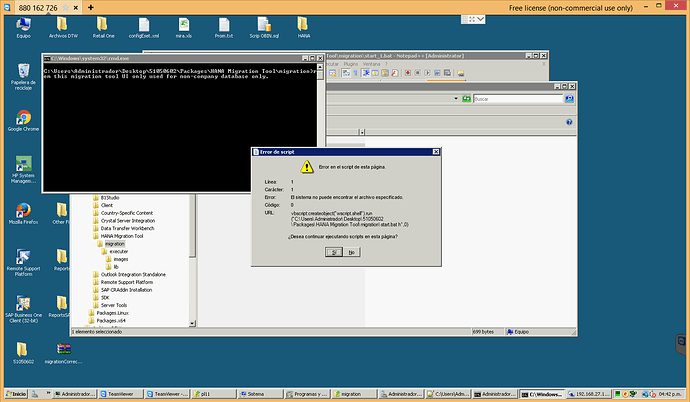Click the blue help icon in Explorer
This screenshot has height=402, width=690.
569,122
